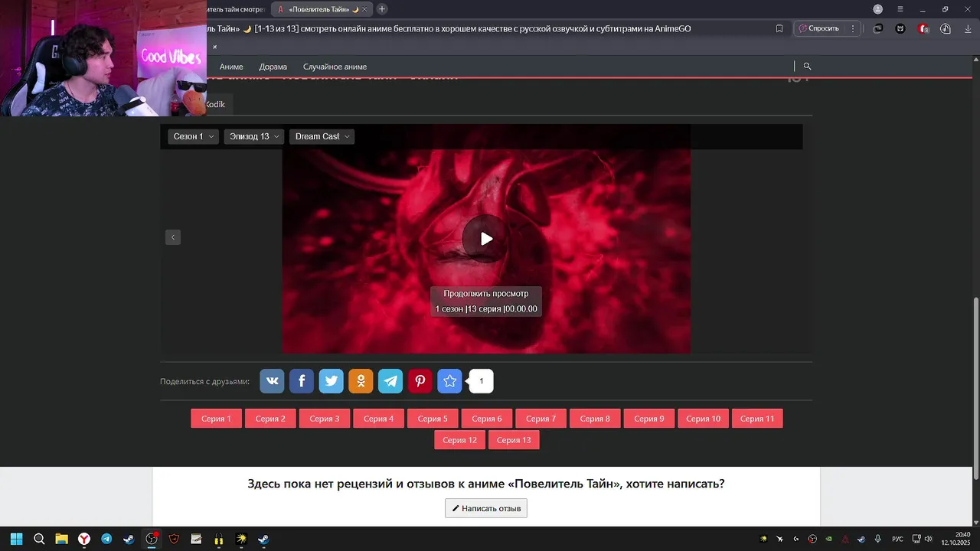This screenshot has height=551, width=980.
Task: Open the browser profile avatar
Action: (878, 9)
